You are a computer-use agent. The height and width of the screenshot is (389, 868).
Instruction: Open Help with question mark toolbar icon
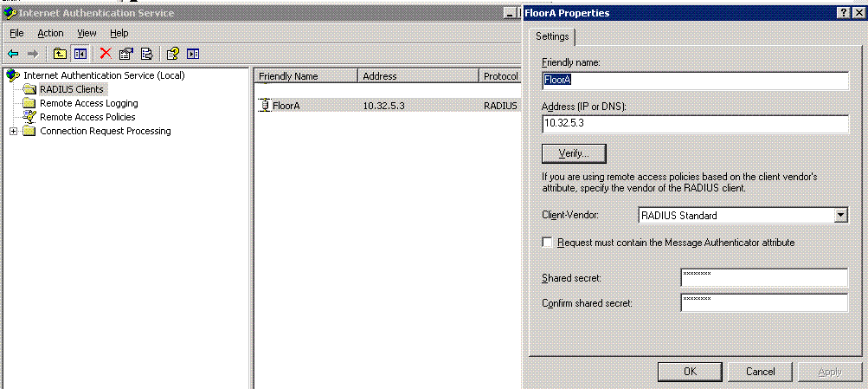point(173,54)
